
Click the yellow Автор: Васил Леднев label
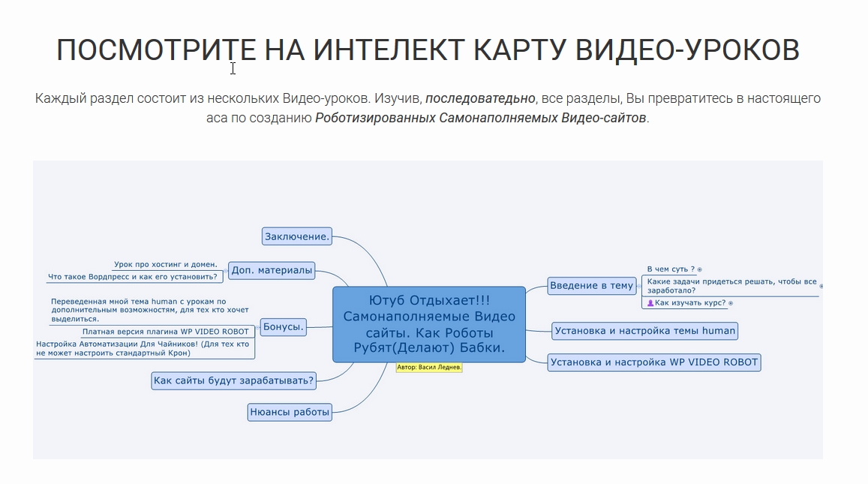(x=429, y=367)
